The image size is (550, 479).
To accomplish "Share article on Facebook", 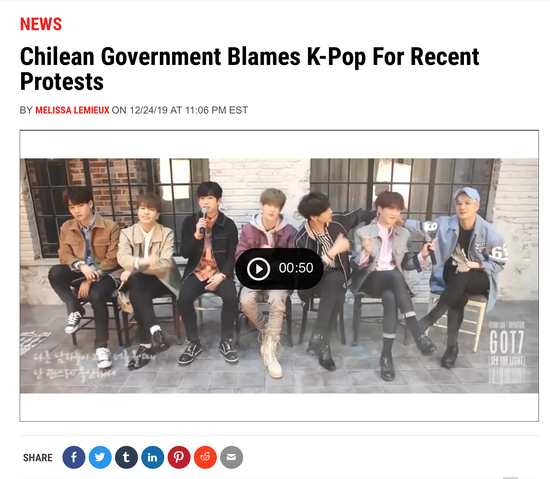I will point(74,457).
